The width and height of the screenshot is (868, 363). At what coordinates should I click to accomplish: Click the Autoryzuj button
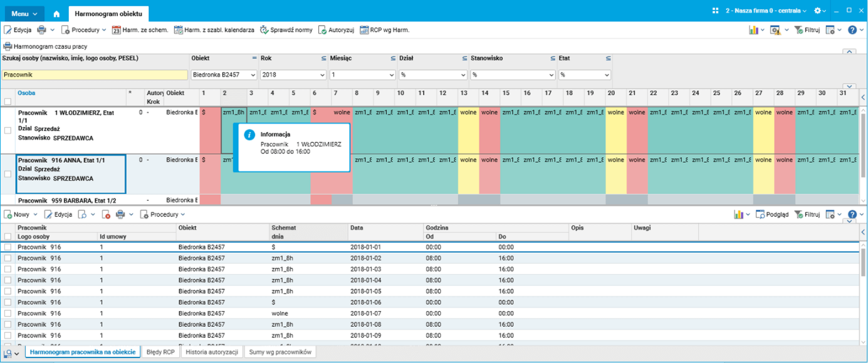336,29
